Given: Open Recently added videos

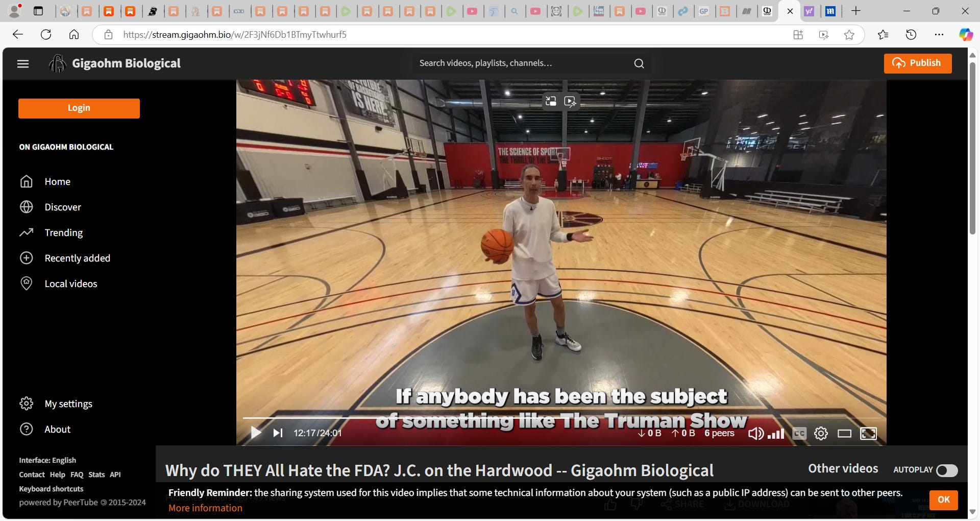Looking at the screenshot, I should point(77,258).
